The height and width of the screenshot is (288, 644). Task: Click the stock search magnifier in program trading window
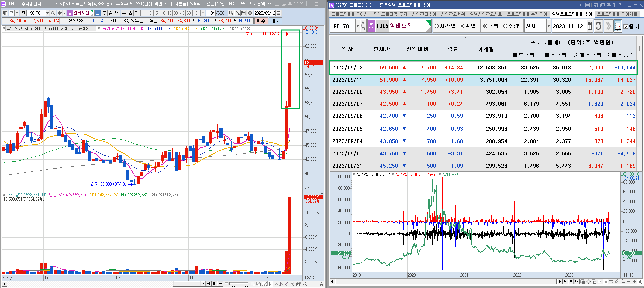[363, 26]
